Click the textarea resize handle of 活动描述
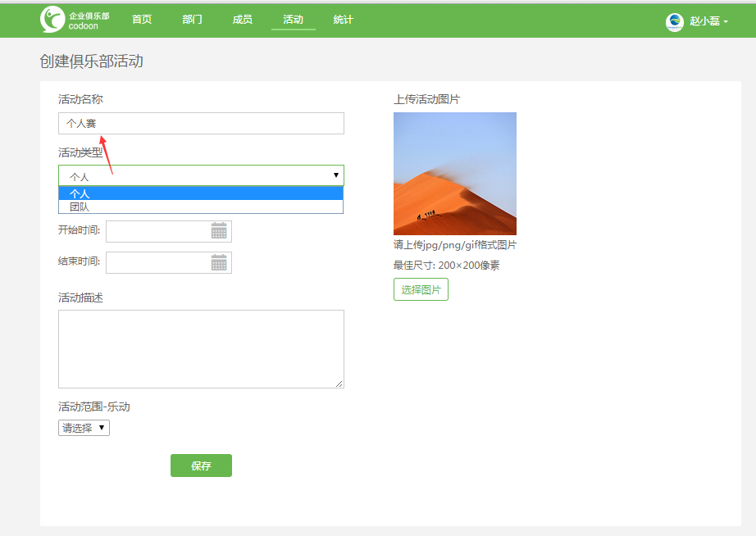Screen dimensions: 756x536 339,384
